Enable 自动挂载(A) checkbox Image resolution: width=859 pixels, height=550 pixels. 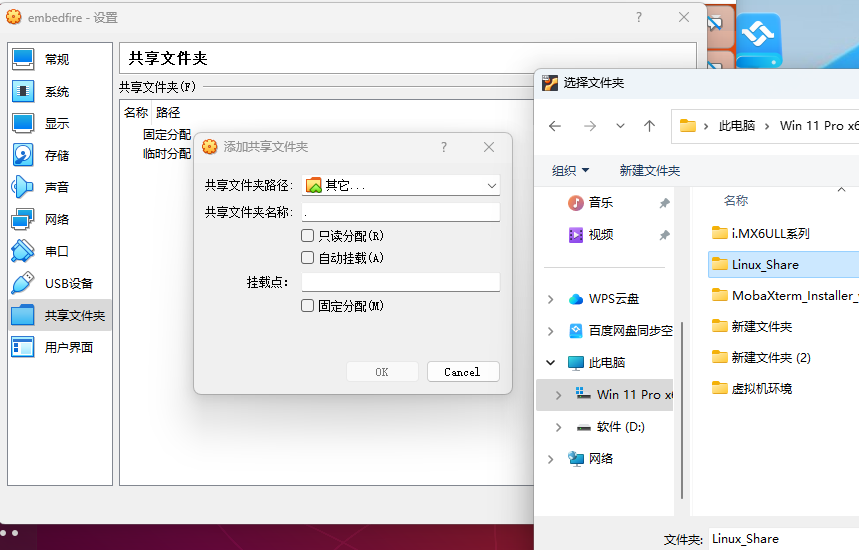click(307, 257)
